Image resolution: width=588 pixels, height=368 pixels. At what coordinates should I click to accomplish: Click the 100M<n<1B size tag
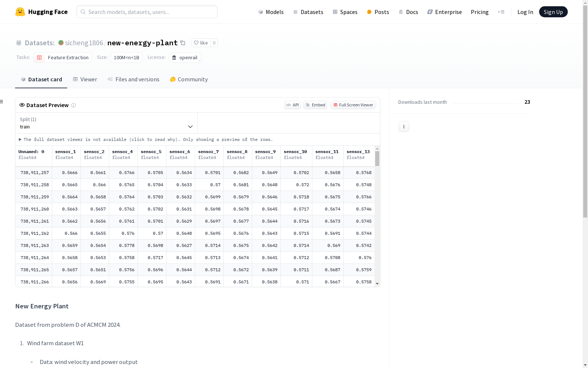point(126,57)
